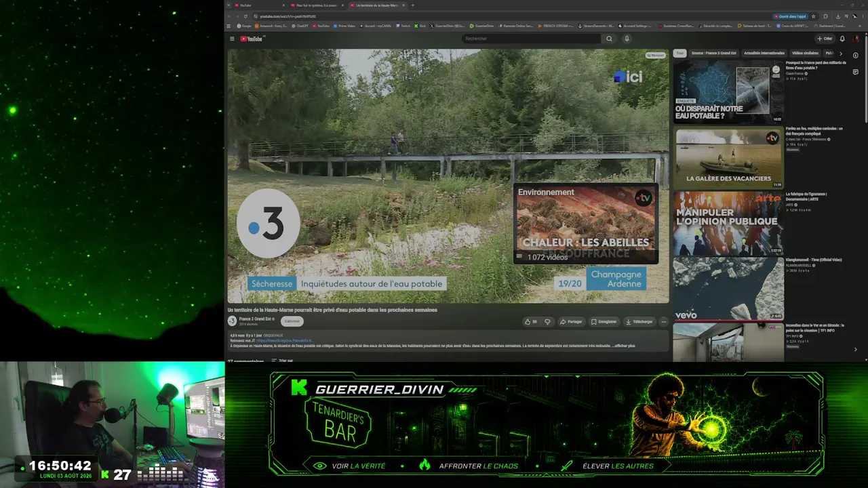
Task: Open more actions (three dots) under video
Action: [664, 321]
